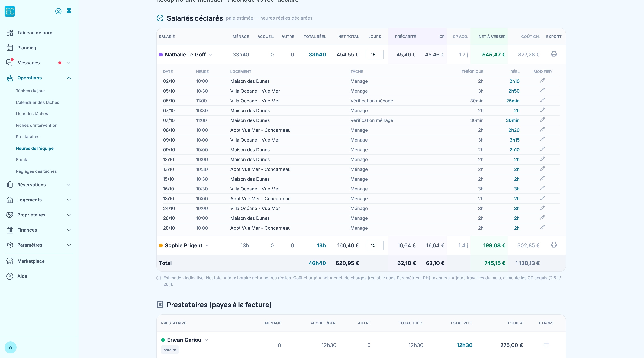The width and height of the screenshot is (644, 358).
Task: Edit the 02/10 Maison des Dunes entry
Action: (x=542, y=80)
